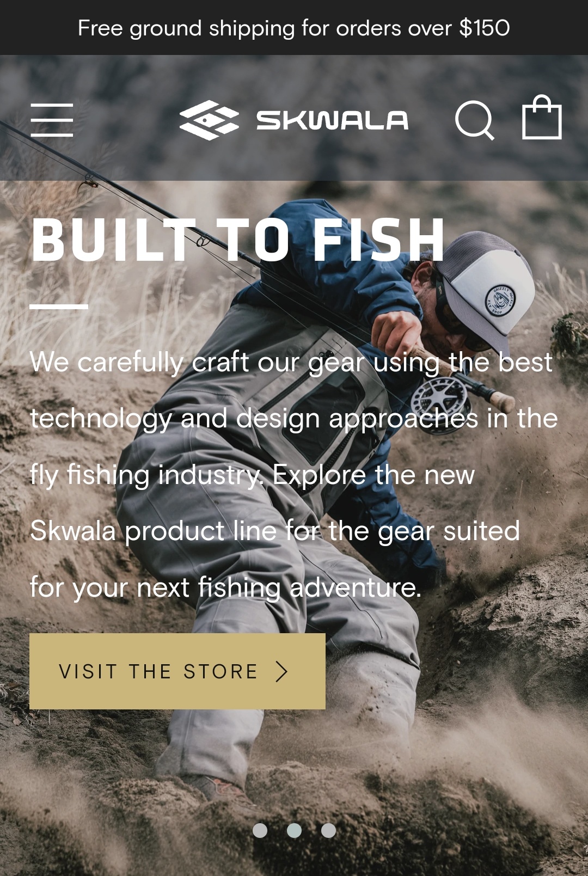Click the white divider line under heading

[59, 307]
